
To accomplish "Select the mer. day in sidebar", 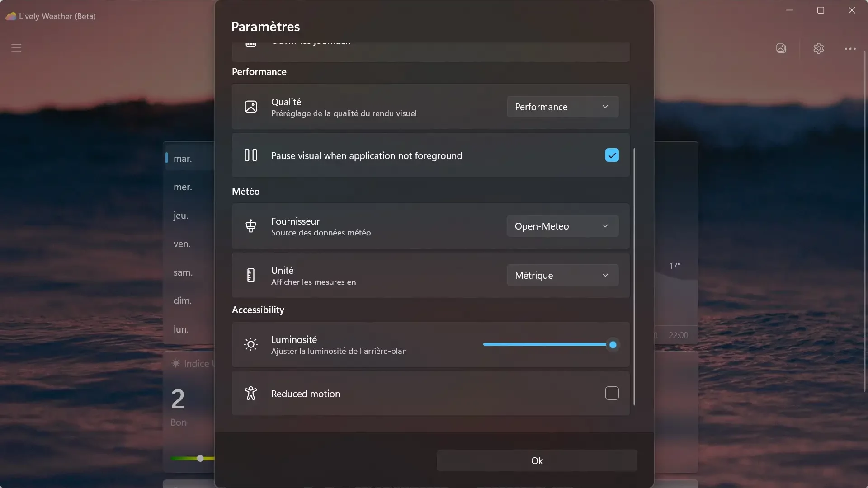I will coord(182,187).
